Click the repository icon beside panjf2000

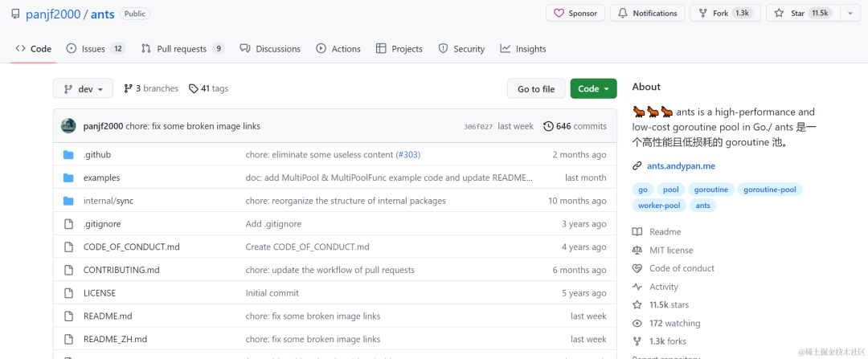(x=15, y=14)
